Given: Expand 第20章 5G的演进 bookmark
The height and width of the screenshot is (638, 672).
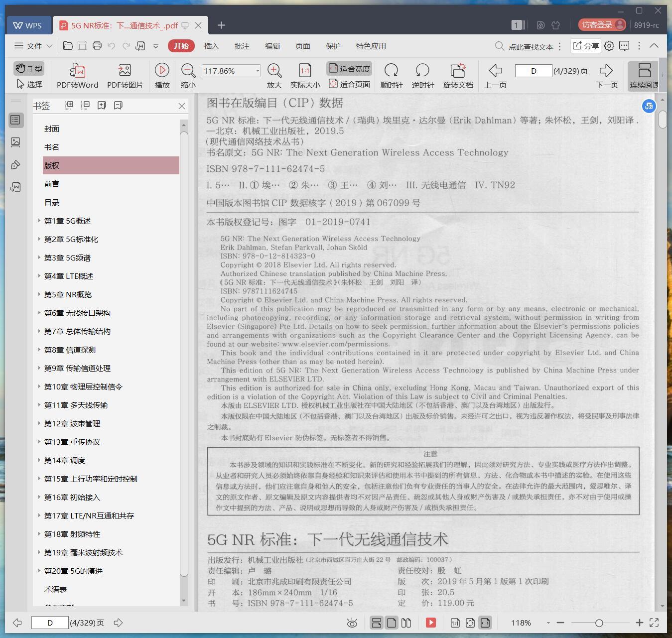Looking at the screenshot, I should point(39,570).
